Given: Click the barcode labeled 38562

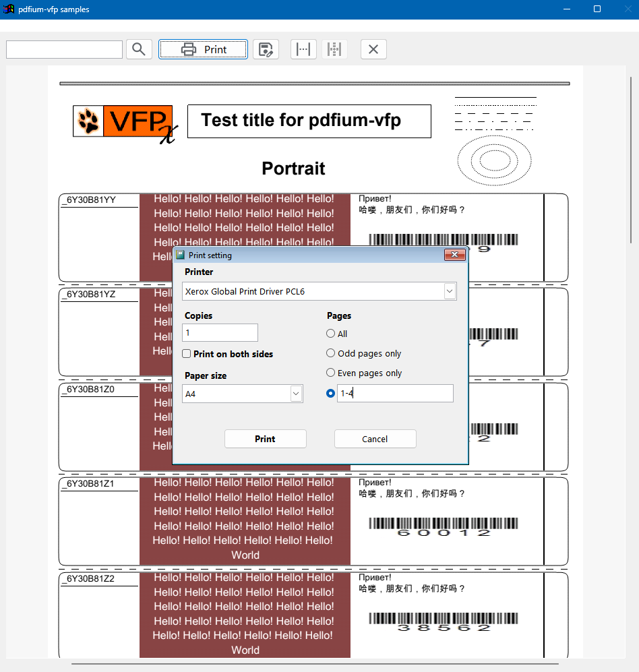Looking at the screenshot, I should [x=444, y=622].
